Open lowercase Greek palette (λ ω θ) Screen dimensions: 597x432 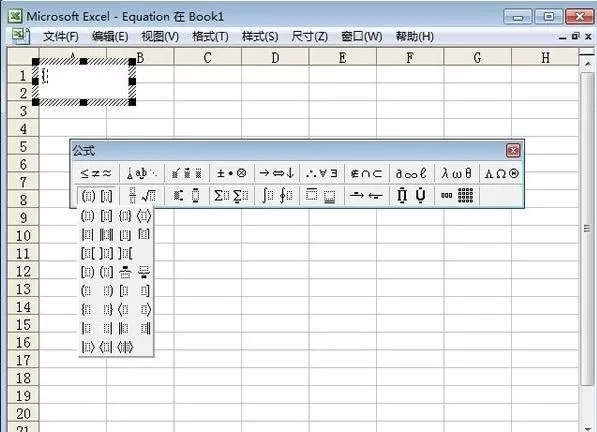(x=457, y=174)
